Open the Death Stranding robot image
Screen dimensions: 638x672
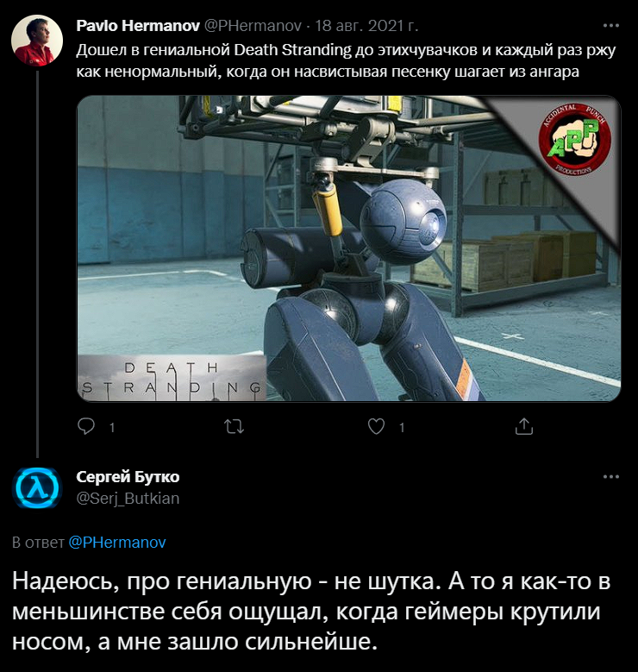[349, 248]
